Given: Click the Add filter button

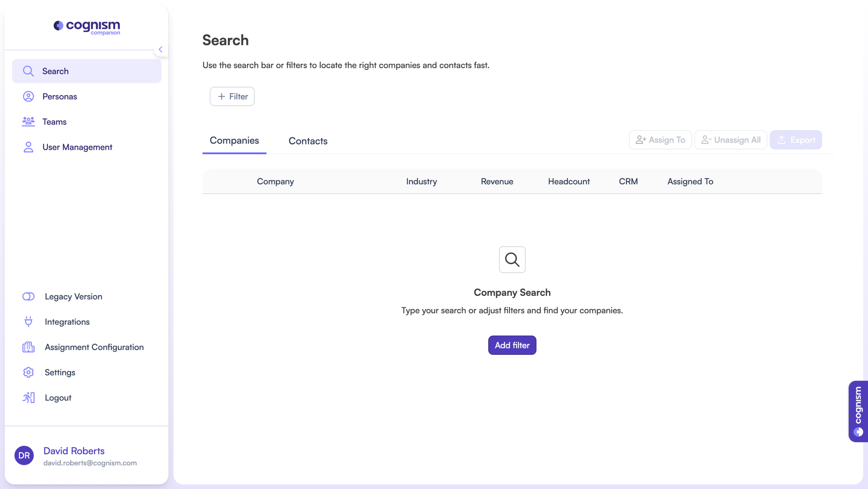Looking at the screenshot, I should pyautogui.click(x=512, y=345).
